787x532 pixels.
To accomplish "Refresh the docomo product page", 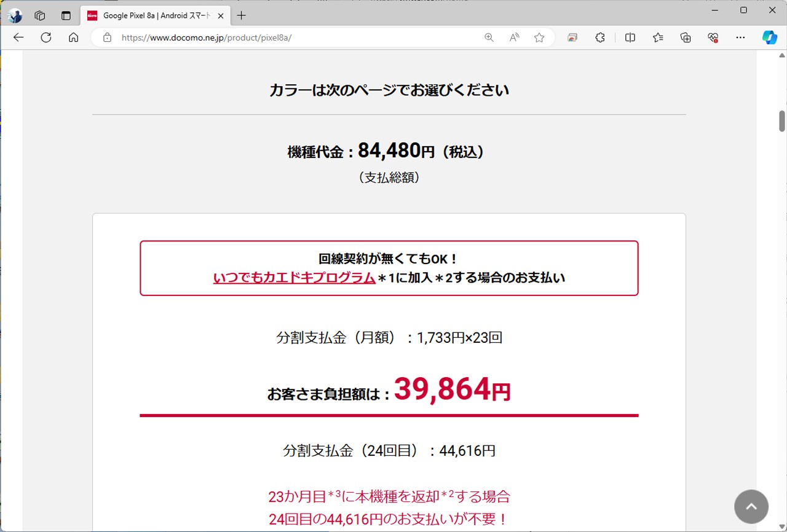I will pyautogui.click(x=45, y=37).
